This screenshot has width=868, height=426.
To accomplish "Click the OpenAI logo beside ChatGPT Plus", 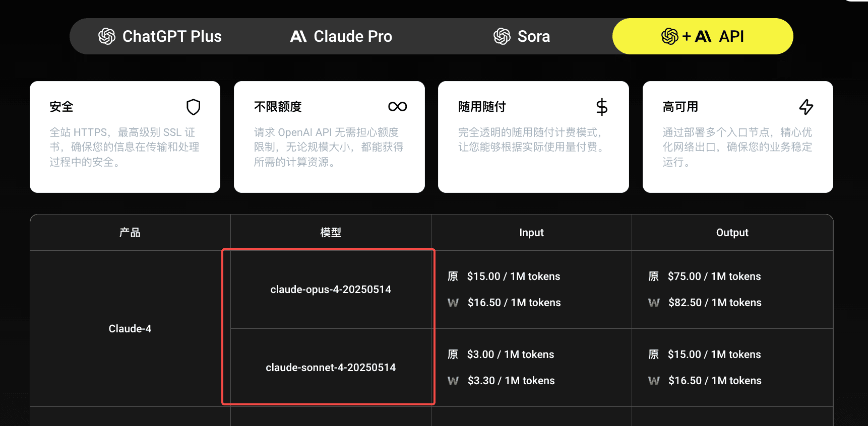I will coord(107,36).
